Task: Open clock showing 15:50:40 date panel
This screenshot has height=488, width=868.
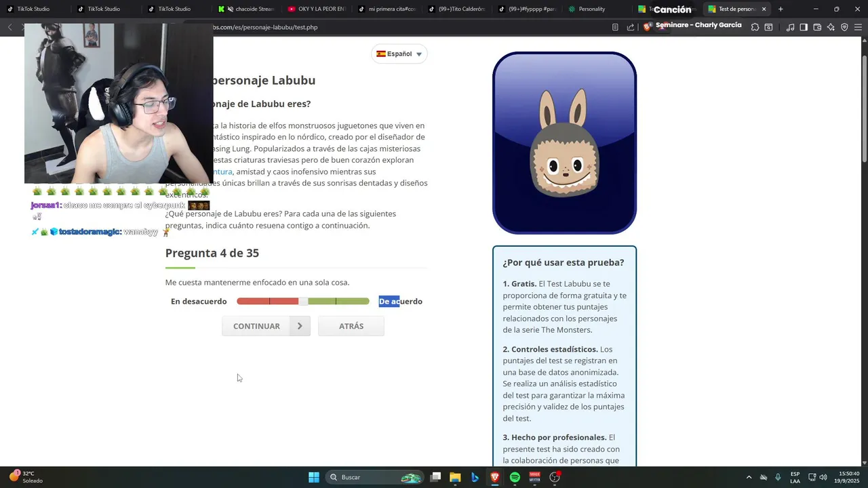Action: 848,477
